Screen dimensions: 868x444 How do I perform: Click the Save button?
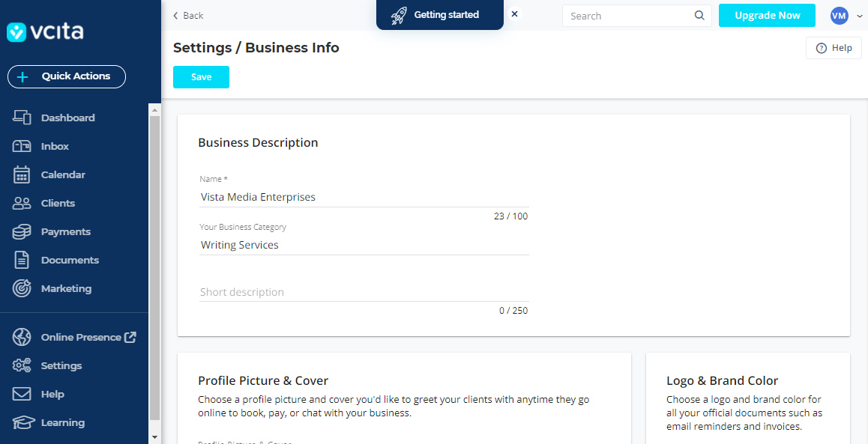pyautogui.click(x=201, y=77)
